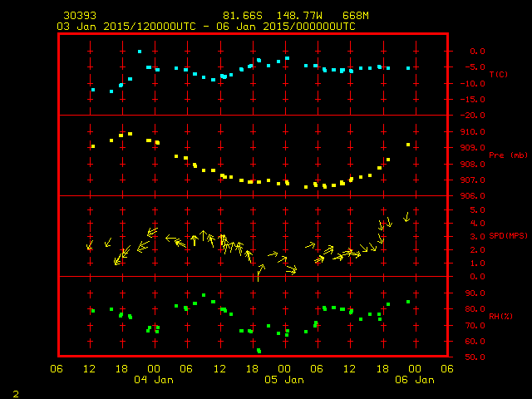Click the highest cyan temperature point near 0.0
Viewport: 532px width, 399px height.
click(140, 52)
